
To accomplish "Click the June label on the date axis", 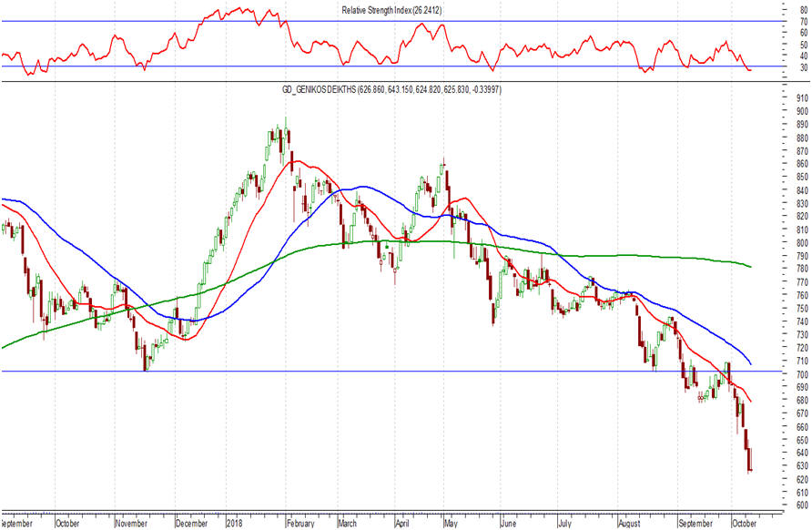I will (x=509, y=524).
